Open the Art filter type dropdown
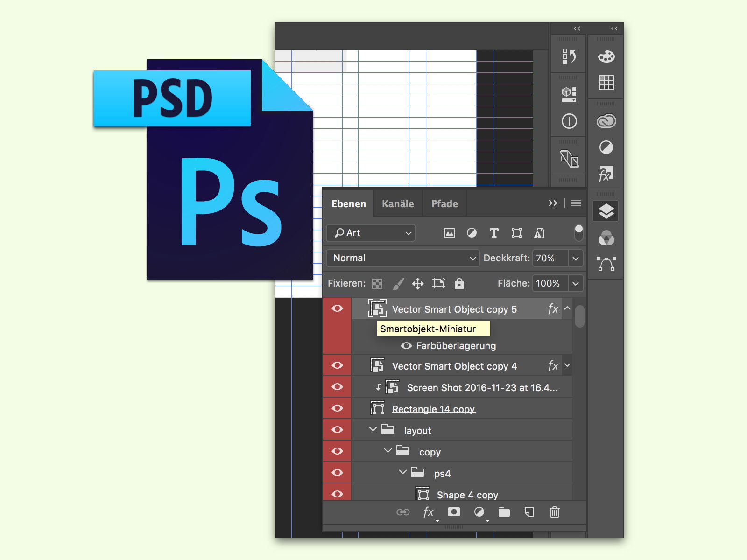The image size is (747, 560). (x=371, y=233)
